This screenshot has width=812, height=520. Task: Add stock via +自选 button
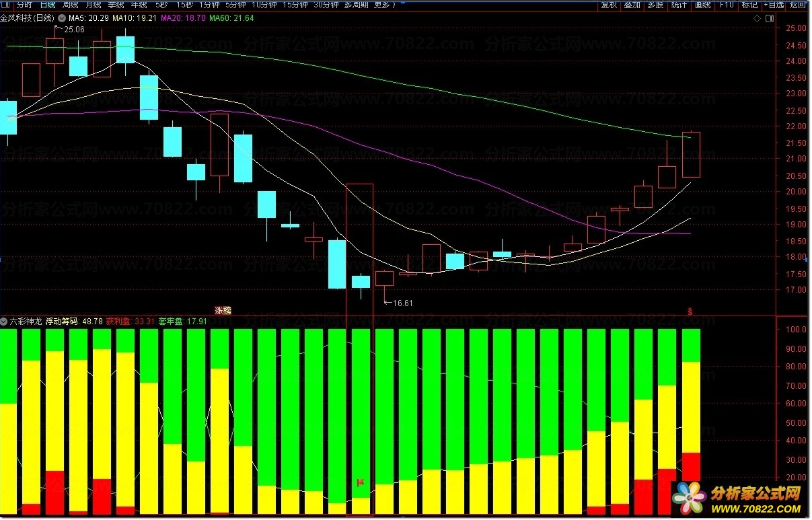774,5
